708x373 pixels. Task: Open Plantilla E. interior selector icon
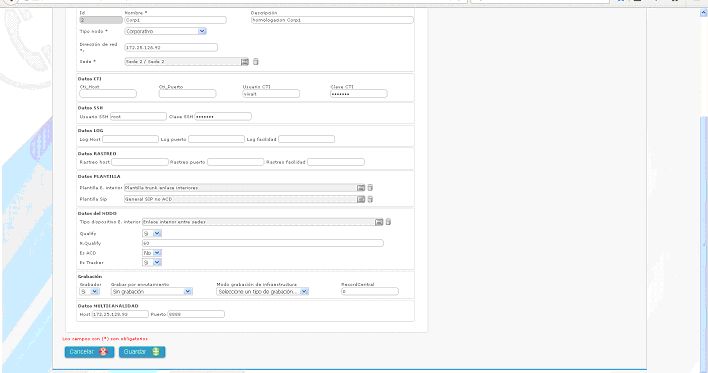[x=361, y=187]
